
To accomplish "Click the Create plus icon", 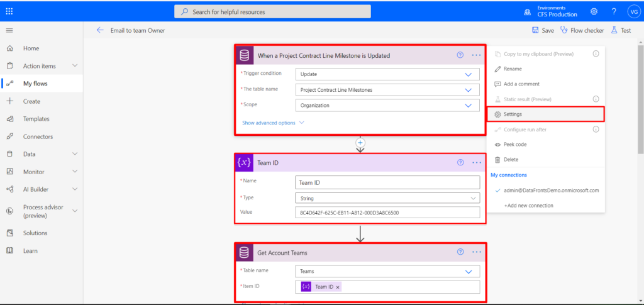I will pos(10,101).
